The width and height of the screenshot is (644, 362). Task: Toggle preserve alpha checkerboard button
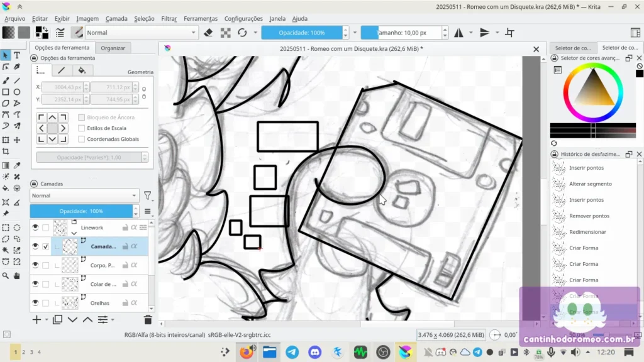226,33
